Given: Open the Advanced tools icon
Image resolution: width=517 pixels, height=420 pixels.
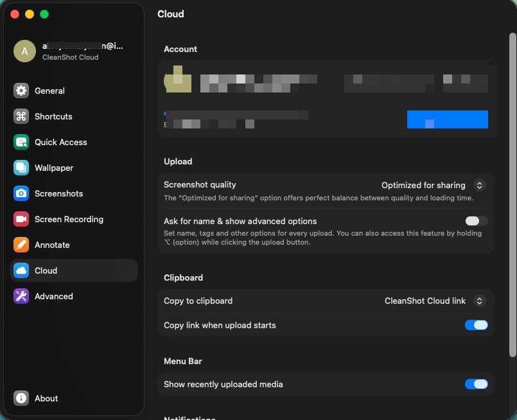Looking at the screenshot, I should 21,296.
